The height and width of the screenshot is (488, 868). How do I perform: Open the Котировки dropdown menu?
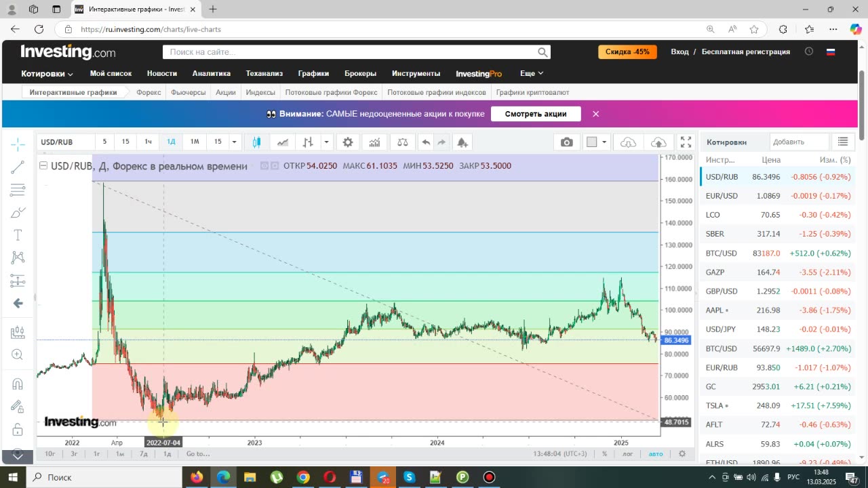47,73
